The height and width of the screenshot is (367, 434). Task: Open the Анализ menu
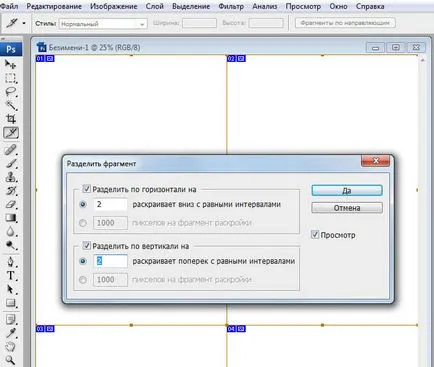(265, 6)
